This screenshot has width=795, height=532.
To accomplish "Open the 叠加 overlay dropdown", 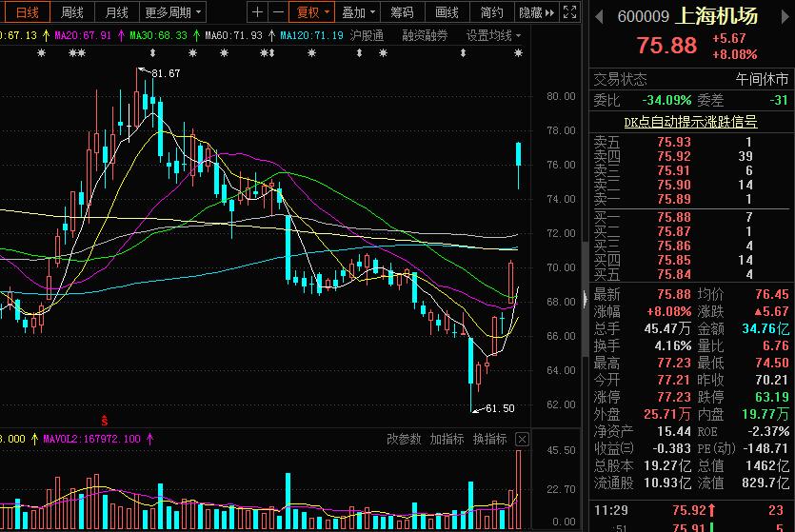I will (358, 12).
